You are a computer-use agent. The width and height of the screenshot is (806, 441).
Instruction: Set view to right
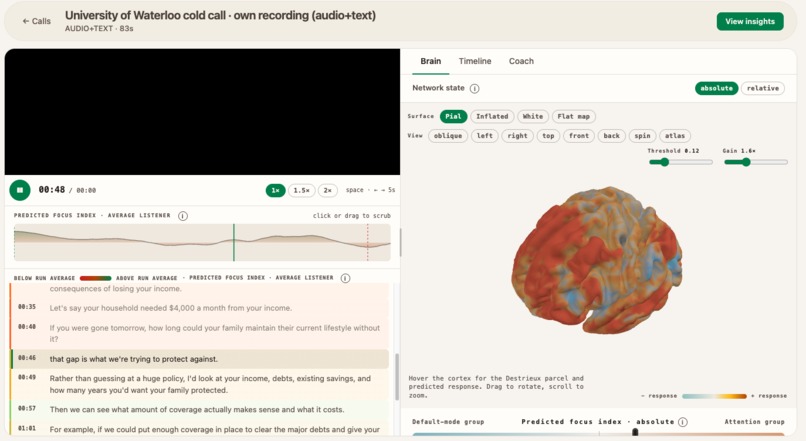[x=517, y=136]
